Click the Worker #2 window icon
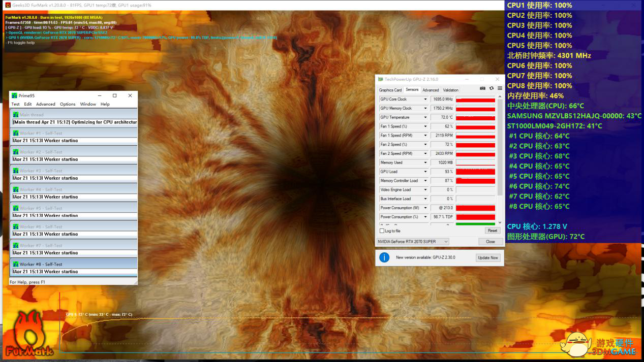Viewport: 644px width, 362px height. pyautogui.click(x=16, y=152)
